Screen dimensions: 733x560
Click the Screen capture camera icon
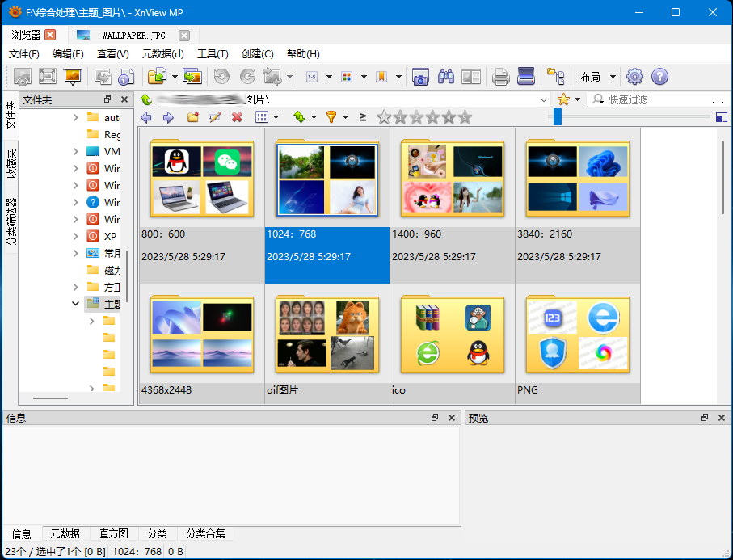pos(420,77)
